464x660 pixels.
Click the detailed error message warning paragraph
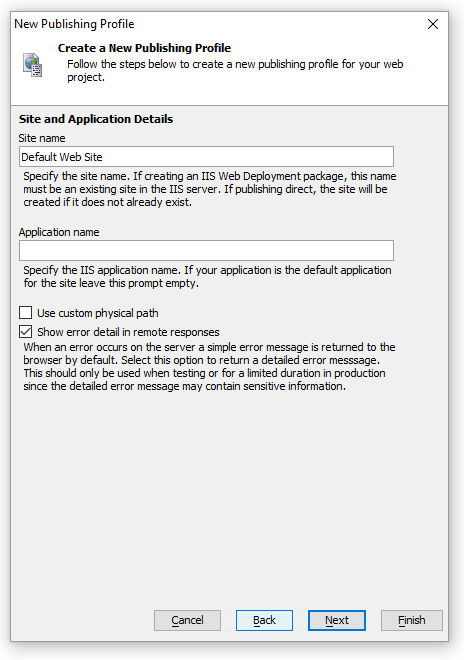209,367
